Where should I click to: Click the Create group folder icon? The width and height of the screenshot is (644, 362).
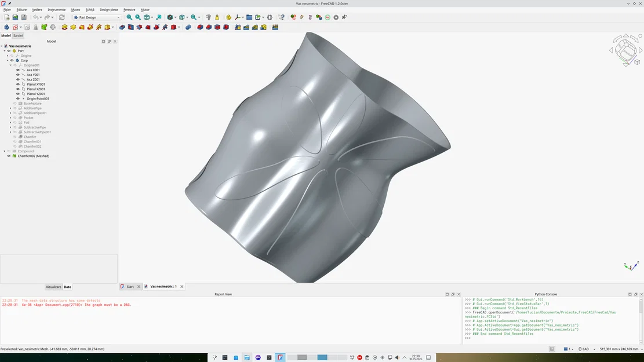tap(249, 17)
